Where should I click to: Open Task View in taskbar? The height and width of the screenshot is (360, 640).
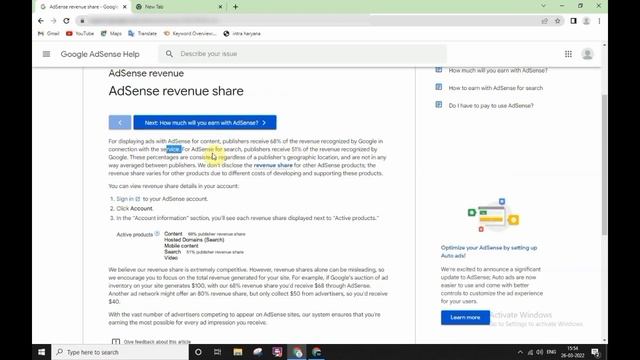click(217, 352)
